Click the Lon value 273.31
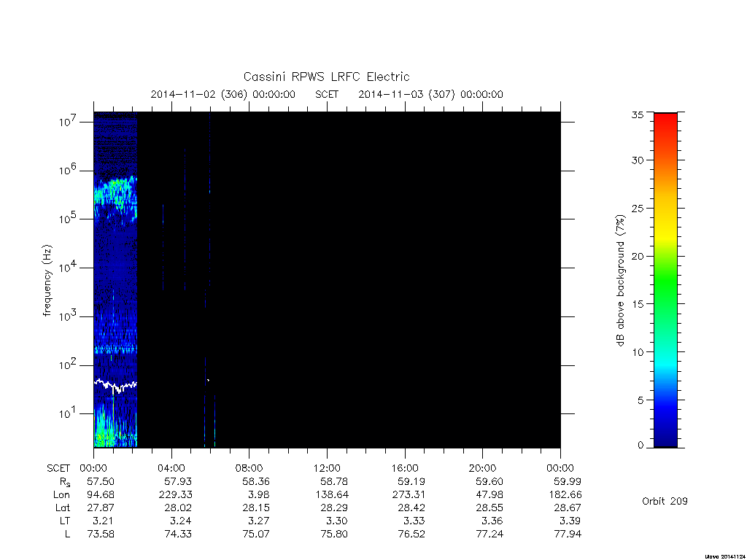 pos(409,495)
